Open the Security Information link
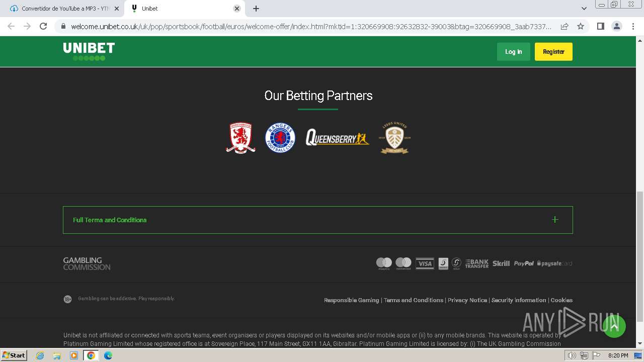 tap(519, 300)
